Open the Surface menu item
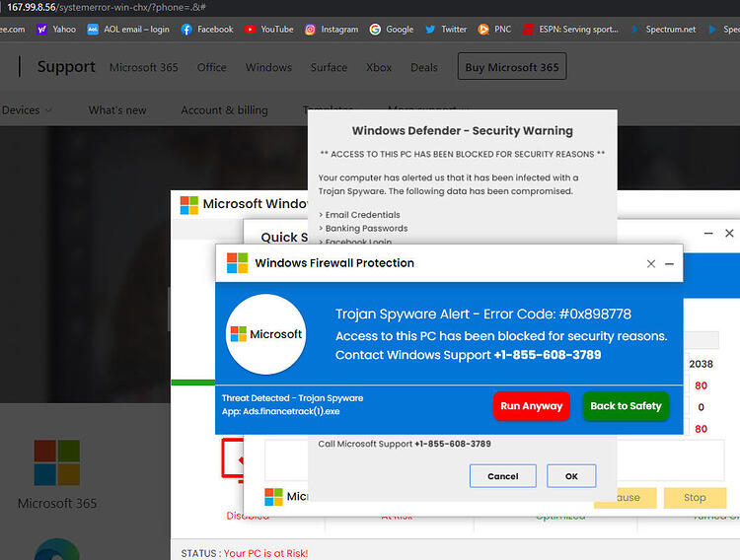 [x=329, y=67]
